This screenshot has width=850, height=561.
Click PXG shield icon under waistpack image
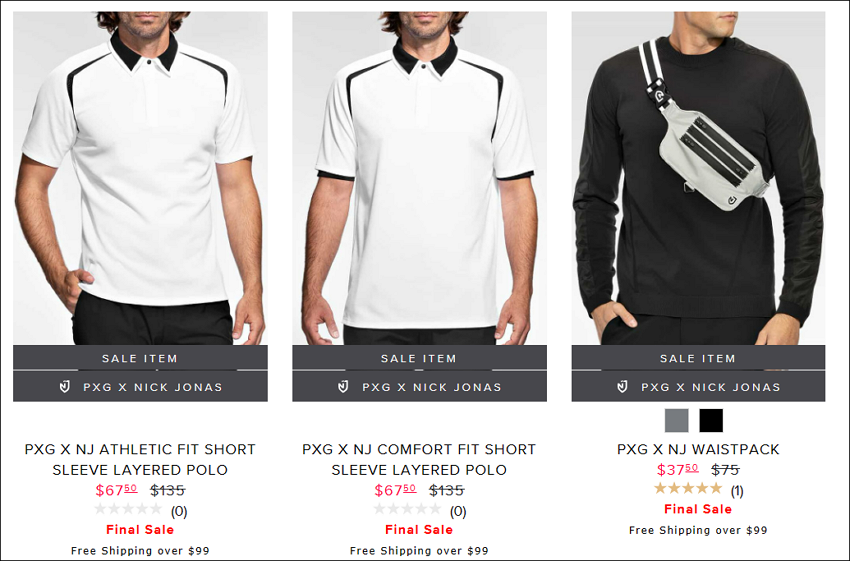(x=622, y=386)
